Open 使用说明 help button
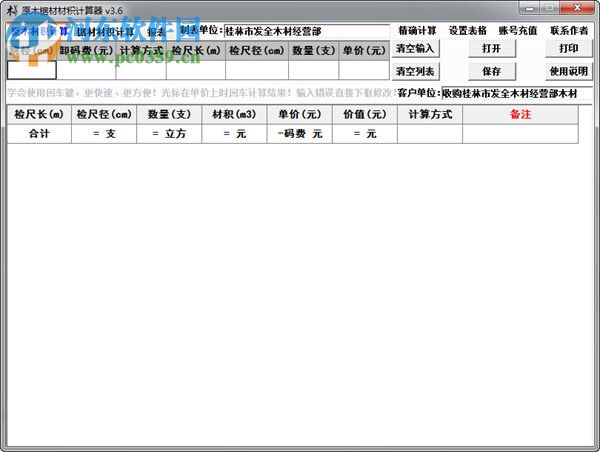This screenshot has width=600, height=452. [x=569, y=71]
